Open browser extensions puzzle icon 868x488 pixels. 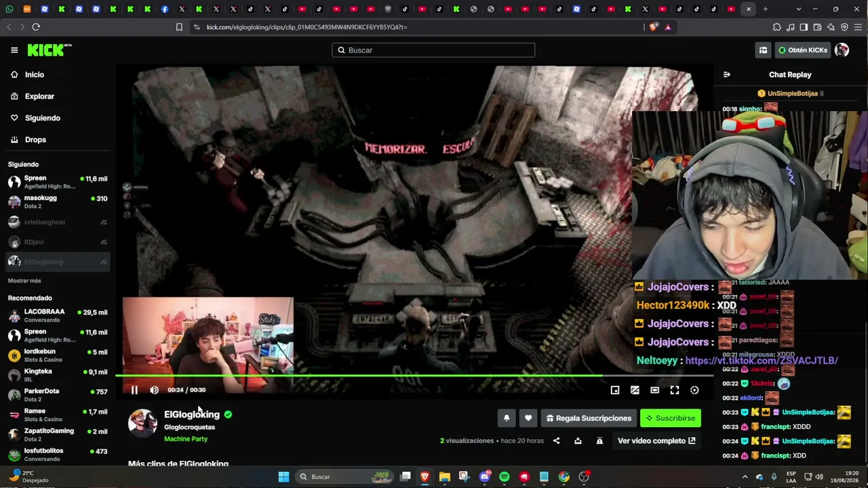[x=776, y=27]
